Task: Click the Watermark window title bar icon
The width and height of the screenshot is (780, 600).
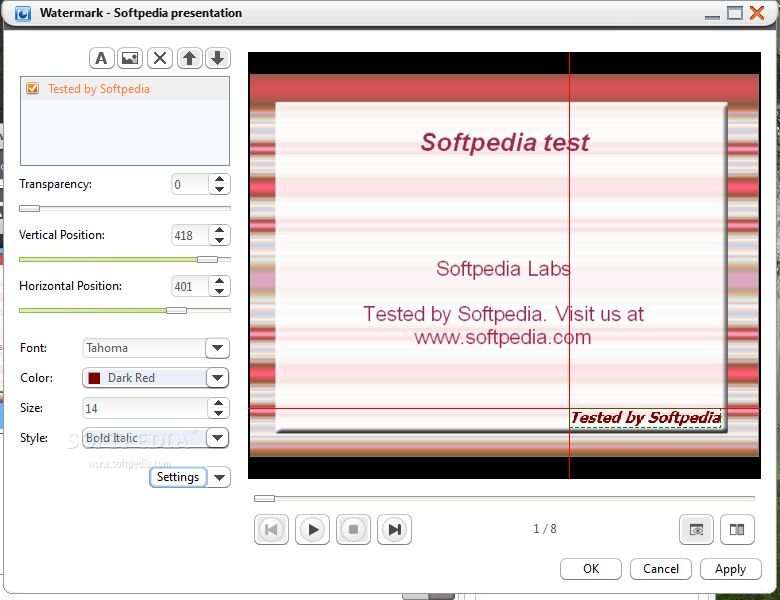Action: pyautogui.click(x=23, y=13)
